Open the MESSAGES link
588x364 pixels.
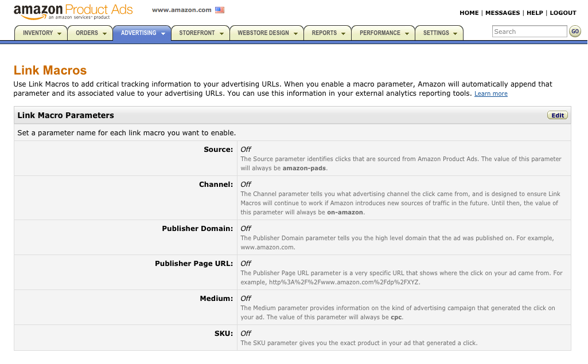tap(502, 13)
